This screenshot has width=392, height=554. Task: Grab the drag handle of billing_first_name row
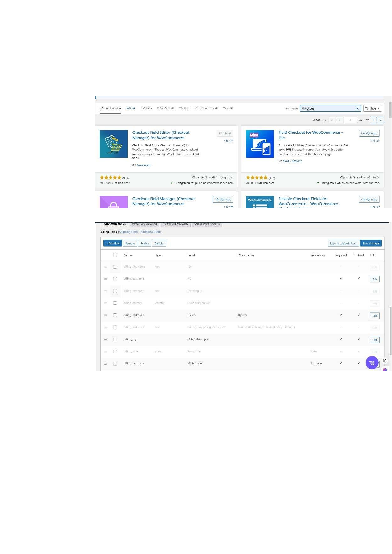pos(105,267)
